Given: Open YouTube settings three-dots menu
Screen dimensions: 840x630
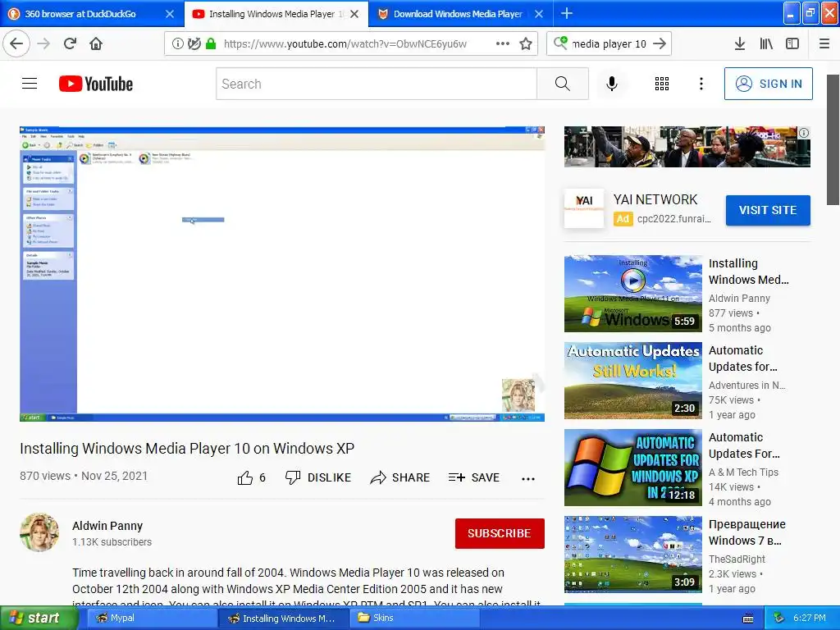Looking at the screenshot, I should [x=701, y=84].
